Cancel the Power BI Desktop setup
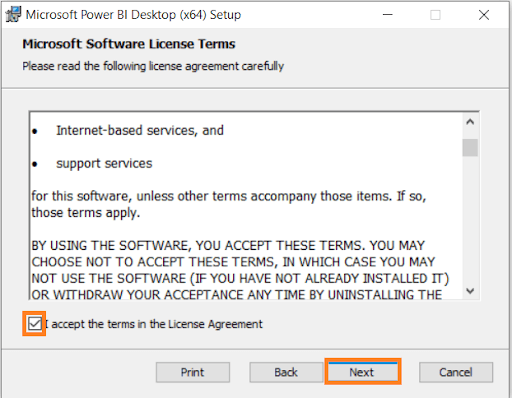The image size is (512, 398). coord(456,372)
